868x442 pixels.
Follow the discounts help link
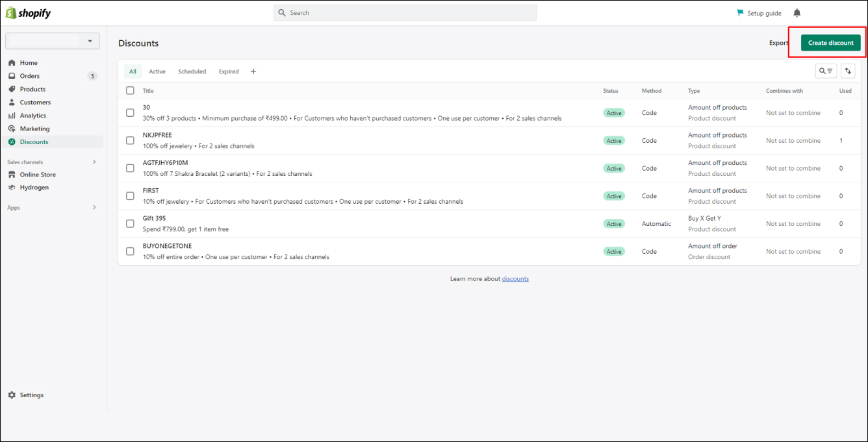pos(515,279)
